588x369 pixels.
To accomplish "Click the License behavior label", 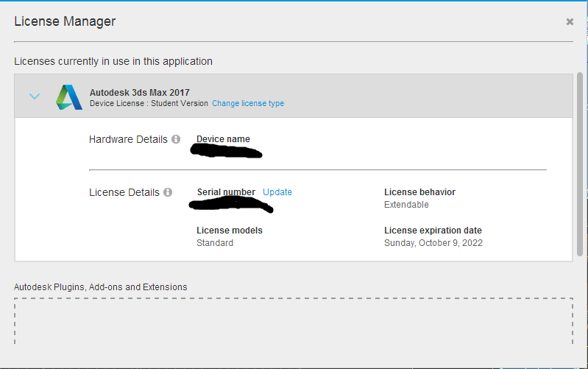I will click(419, 192).
